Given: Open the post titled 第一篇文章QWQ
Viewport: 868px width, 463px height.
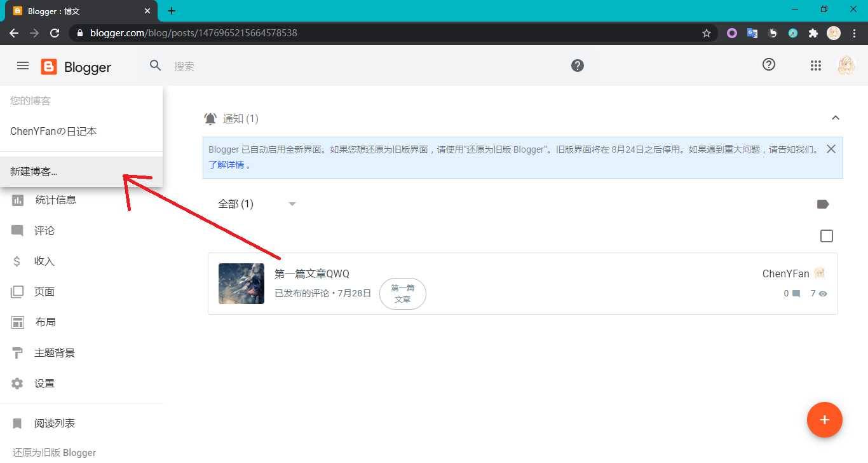Looking at the screenshot, I should [312, 273].
